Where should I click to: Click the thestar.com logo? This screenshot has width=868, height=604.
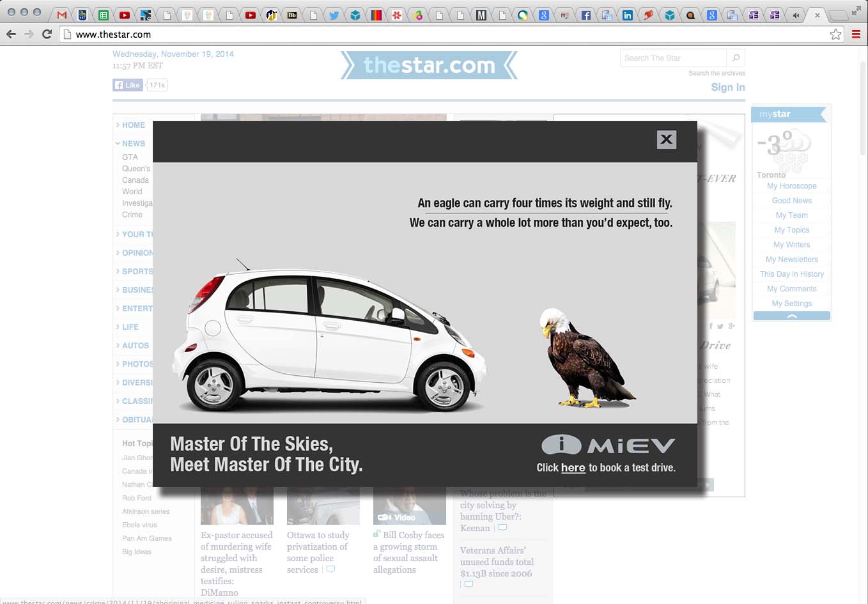point(429,65)
